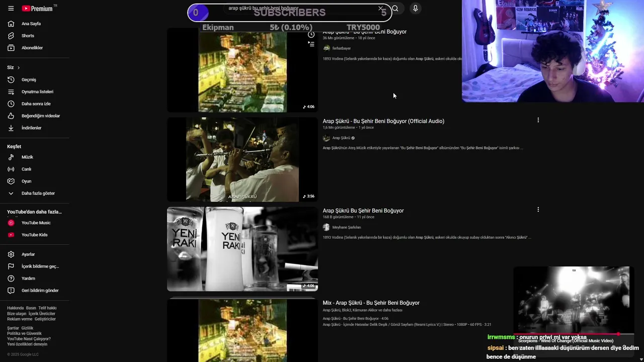Click the Basın footer link
Screen dimensions: 644x362
pyautogui.click(x=31, y=308)
